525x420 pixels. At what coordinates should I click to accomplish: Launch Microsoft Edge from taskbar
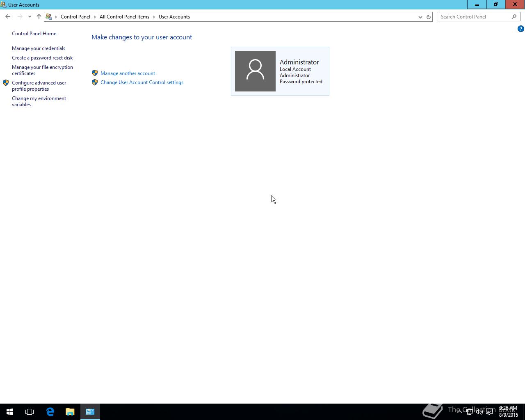click(x=50, y=412)
